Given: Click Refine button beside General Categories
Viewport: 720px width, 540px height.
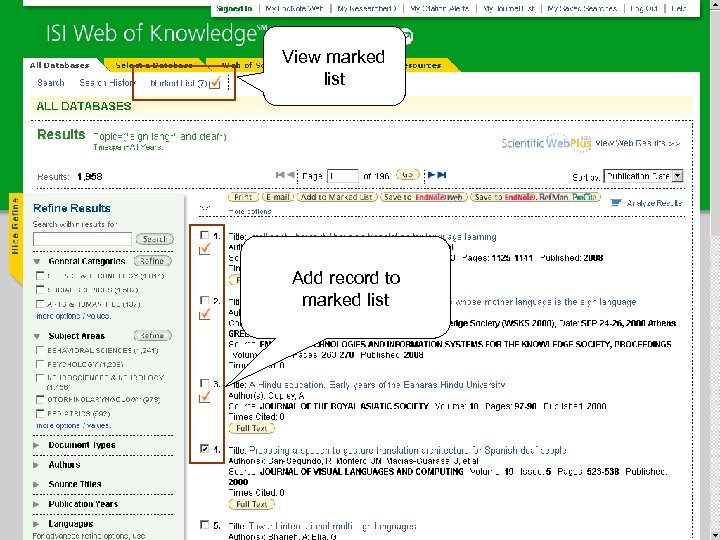Looking at the screenshot, I should [x=152, y=261].
